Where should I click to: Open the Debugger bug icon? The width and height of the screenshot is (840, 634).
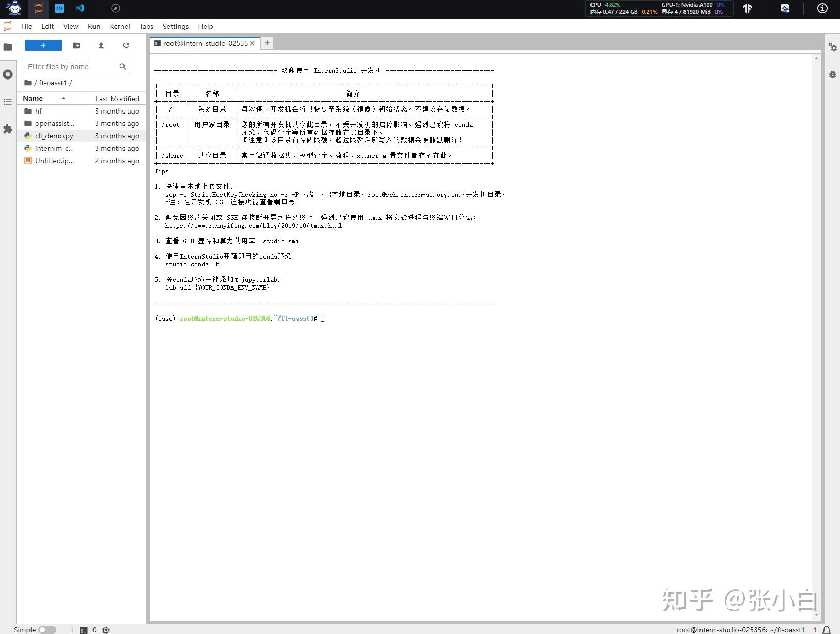coord(833,74)
